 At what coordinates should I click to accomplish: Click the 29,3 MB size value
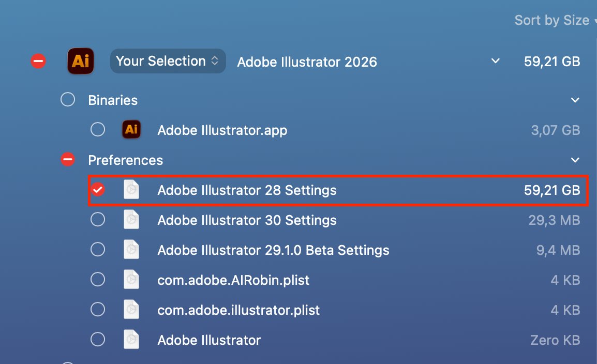(555, 220)
